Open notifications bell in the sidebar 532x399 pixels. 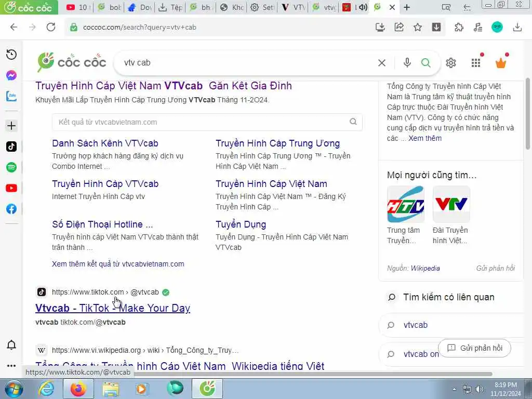click(x=11, y=345)
